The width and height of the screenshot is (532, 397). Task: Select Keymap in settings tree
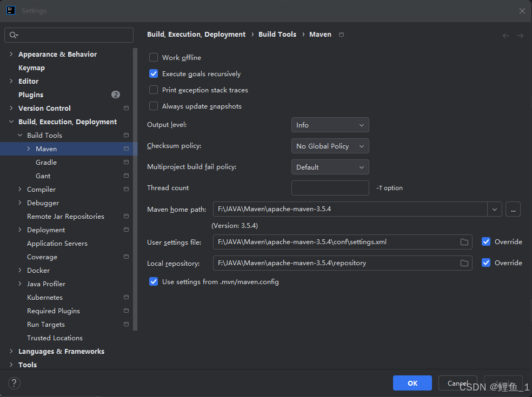pos(31,68)
